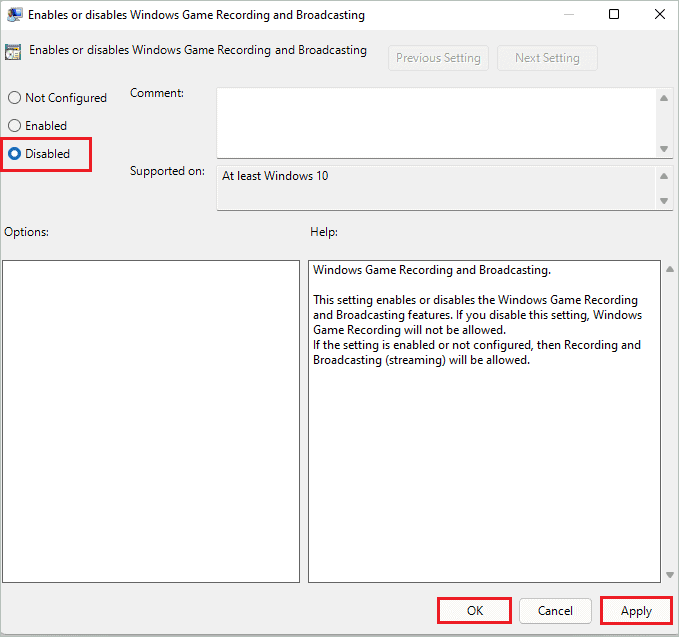Screen dimensions: 679x637
Task: Click the Comment box scroll down arrow
Action: pyautogui.click(x=663, y=149)
